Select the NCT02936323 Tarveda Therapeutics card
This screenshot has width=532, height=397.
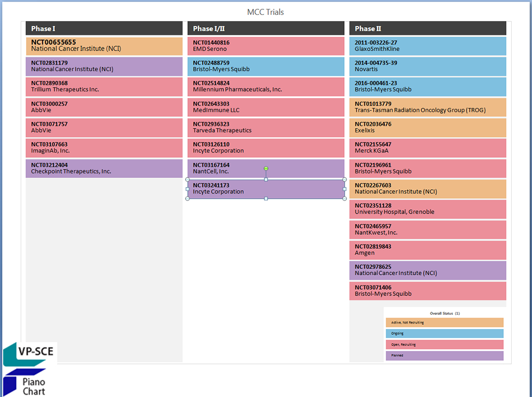[266, 128]
